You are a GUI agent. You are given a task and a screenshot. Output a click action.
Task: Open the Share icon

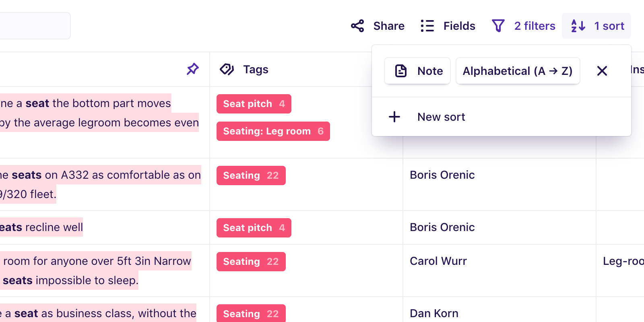pyautogui.click(x=357, y=25)
